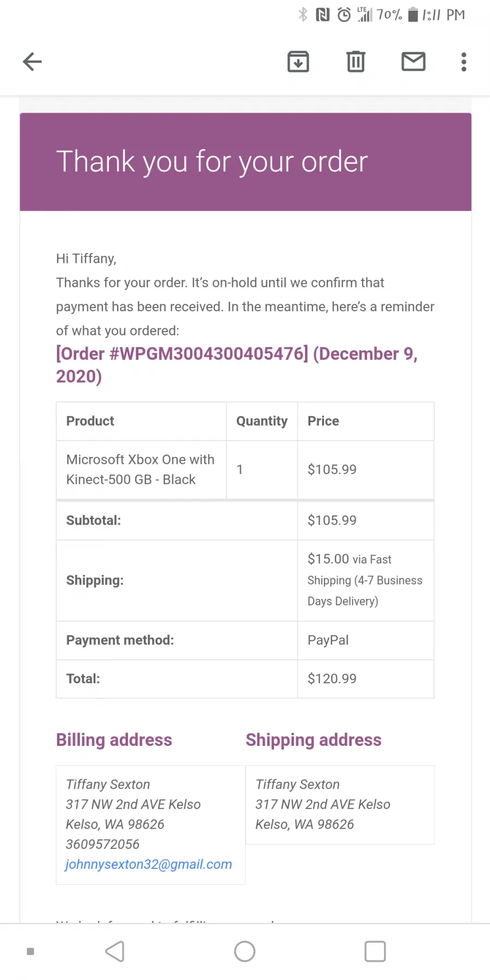Image resolution: width=490 pixels, height=980 pixels.
Task: Tap the johnnysexton32@gmail.com email link
Action: click(x=149, y=864)
